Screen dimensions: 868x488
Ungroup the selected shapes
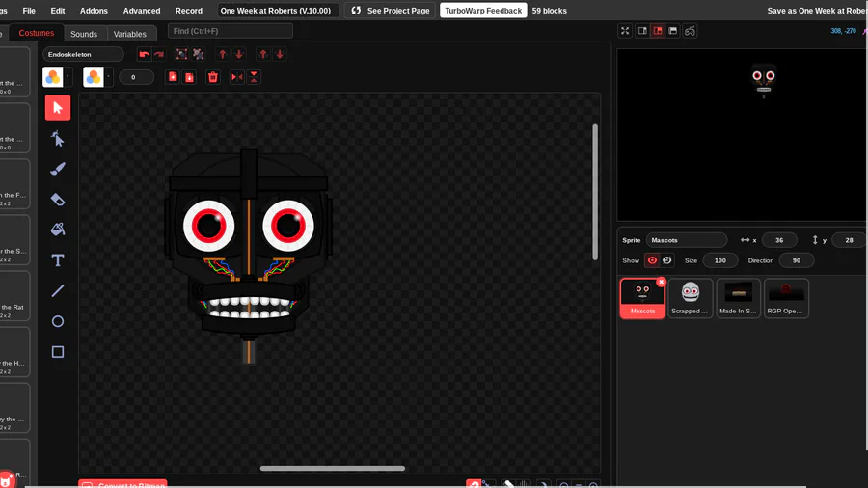[x=198, y=54]
